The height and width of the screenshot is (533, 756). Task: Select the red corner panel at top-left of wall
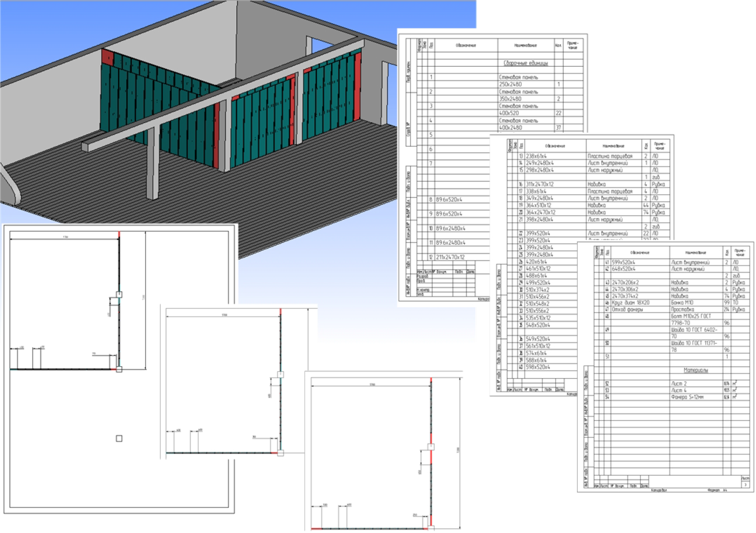[x=107, y=57]
